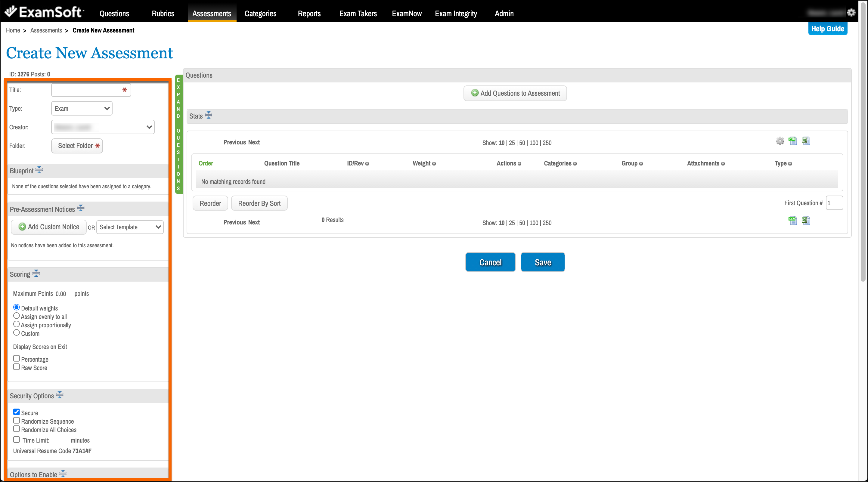Collapse the Blueprint section

(39, 170)
